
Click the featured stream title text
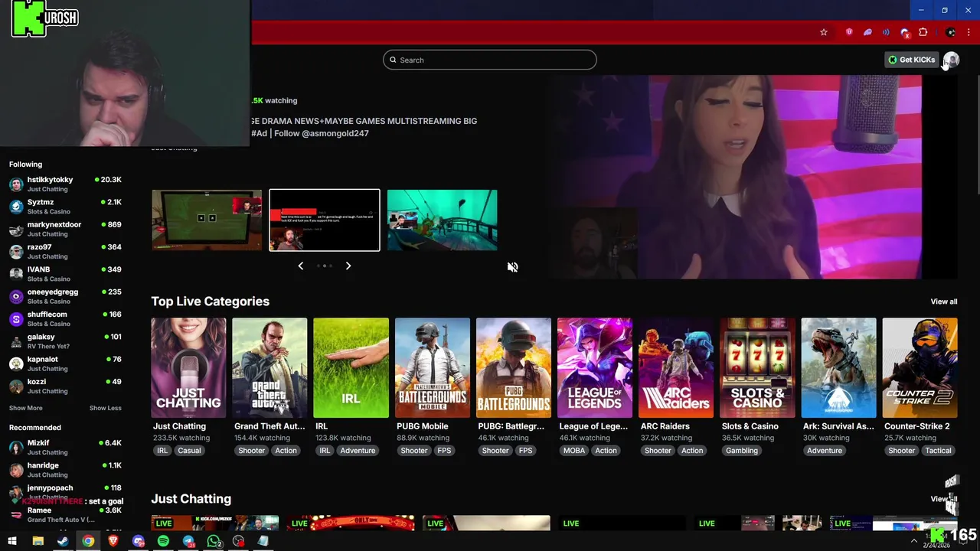[x=364, y=127]
